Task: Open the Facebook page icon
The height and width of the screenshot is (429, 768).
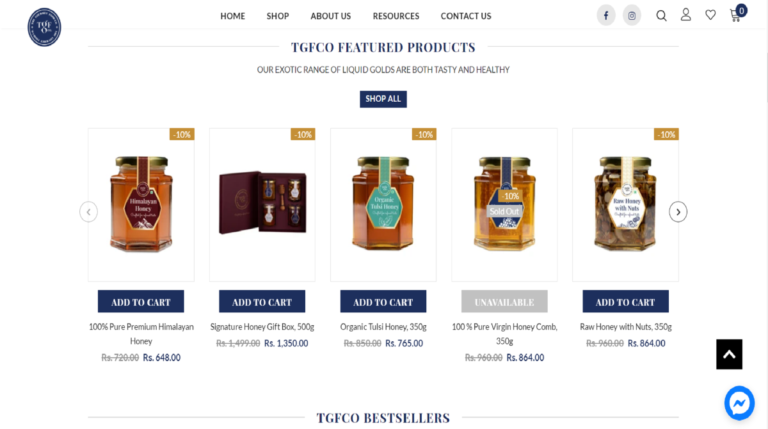Action: 606,16
